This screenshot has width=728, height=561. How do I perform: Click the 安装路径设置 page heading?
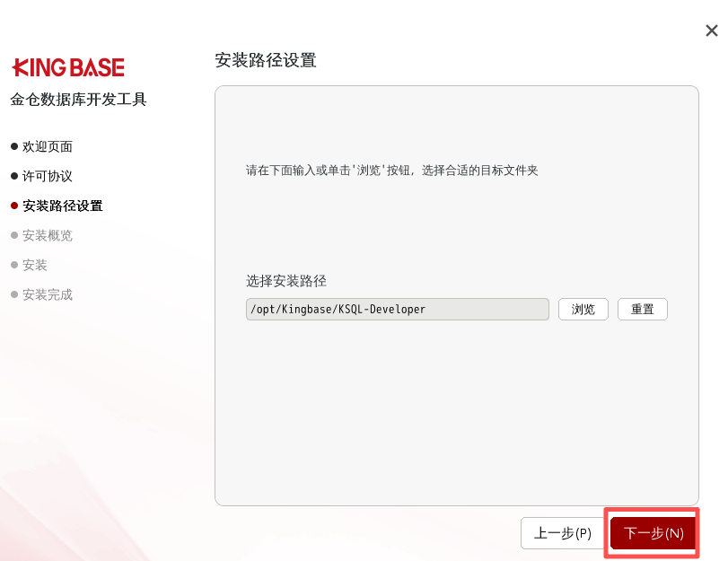tap(266, 60)
